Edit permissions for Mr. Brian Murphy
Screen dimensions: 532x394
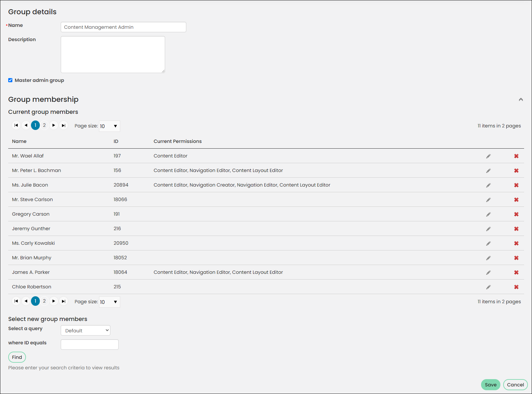click(x=488, y=258)
